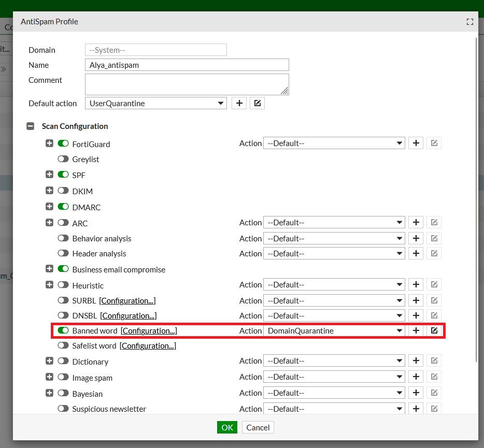
Task: Click the plus icon in Bayesian row
Action: 416,393
